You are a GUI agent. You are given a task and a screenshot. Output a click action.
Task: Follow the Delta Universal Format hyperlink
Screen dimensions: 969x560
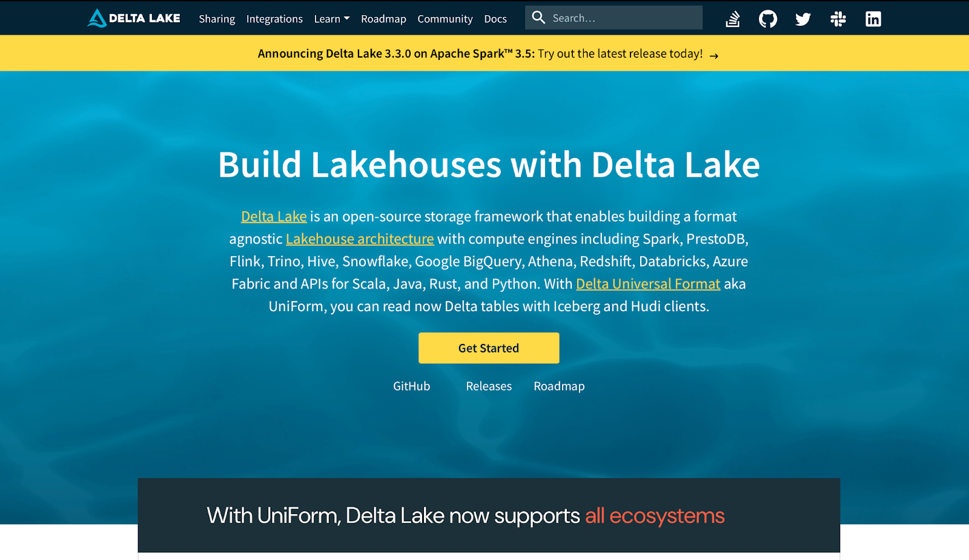pyautogui.click(x=648, y=283)
